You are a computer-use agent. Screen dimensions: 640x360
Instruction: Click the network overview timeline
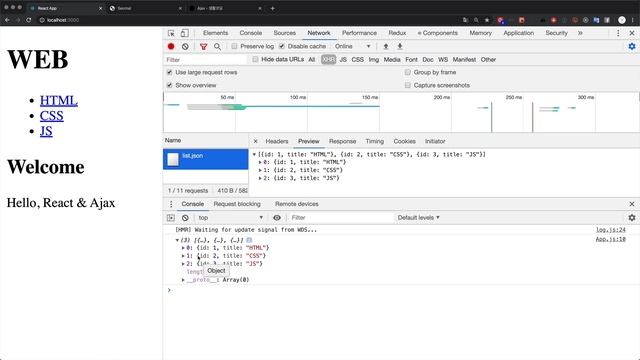(401, 113)
